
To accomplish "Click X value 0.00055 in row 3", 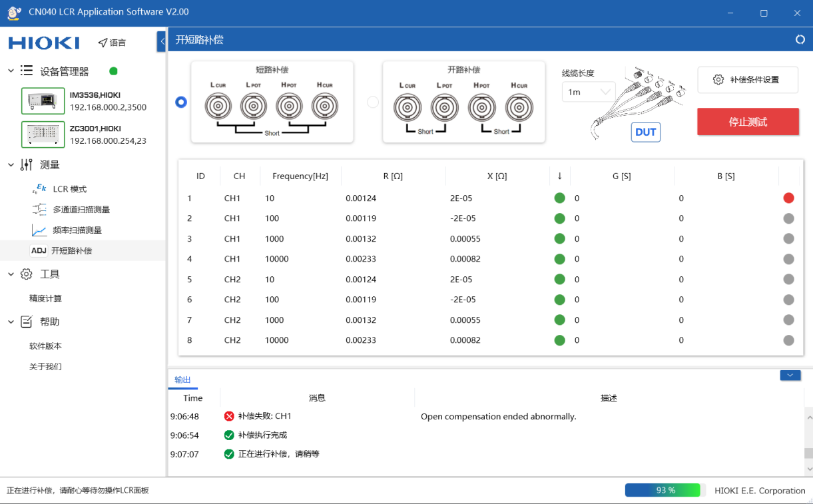I will click(x=465, y=238).
